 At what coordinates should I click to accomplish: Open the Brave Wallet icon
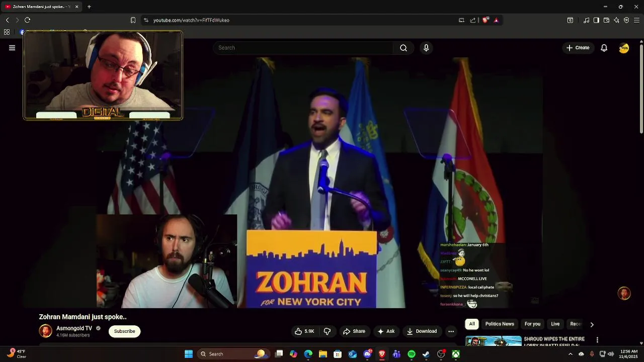(x=606, y=20)
